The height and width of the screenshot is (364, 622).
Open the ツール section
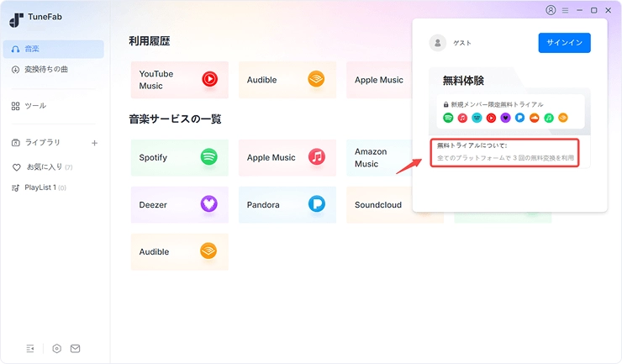click(x=29, y=106)
